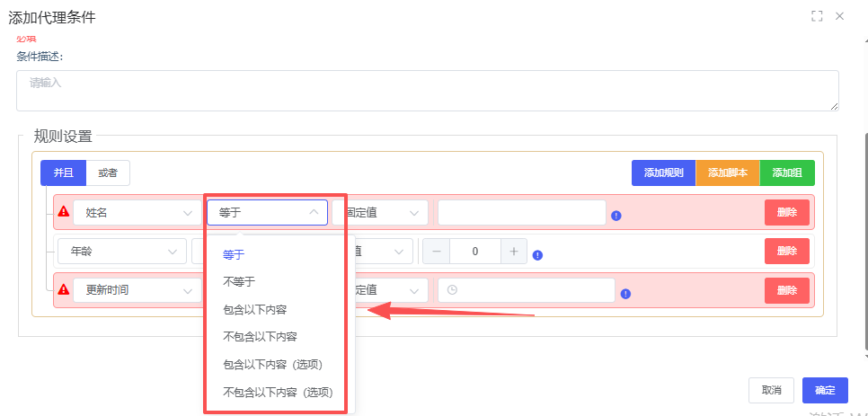Click the red warning icon beside 姓名
The height and width of the screenshot is (416, 868).
tap(64, 212)
